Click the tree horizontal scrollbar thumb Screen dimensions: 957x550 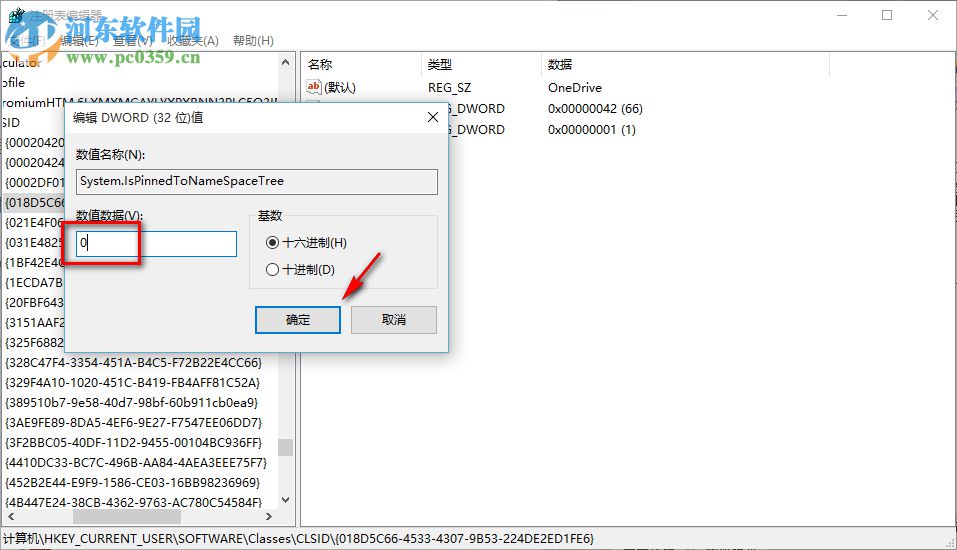tap(127, 516)
